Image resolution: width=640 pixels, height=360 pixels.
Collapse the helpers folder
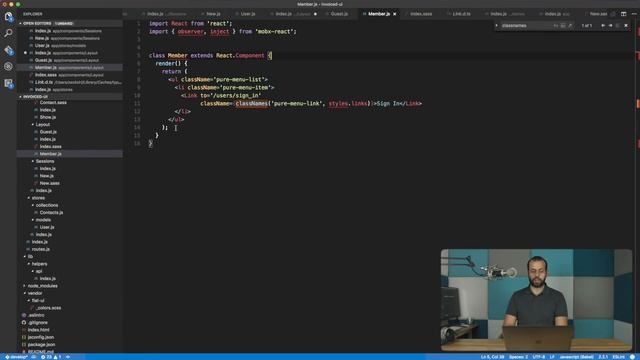[39, 264]
